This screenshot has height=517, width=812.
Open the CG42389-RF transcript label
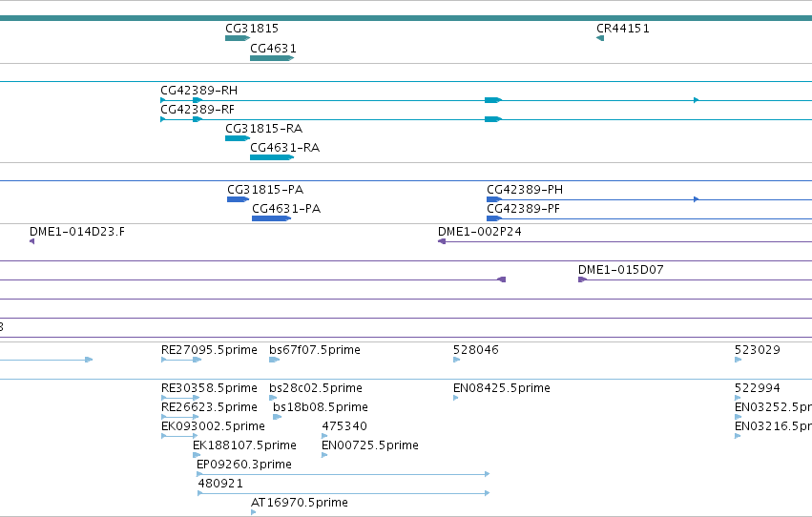click(198, 110)
